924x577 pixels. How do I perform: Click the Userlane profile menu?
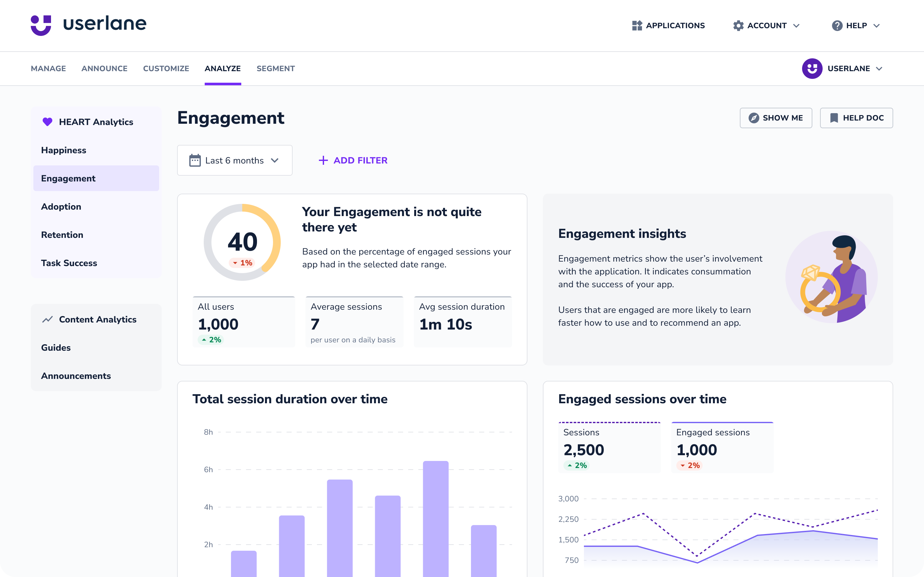845,69
